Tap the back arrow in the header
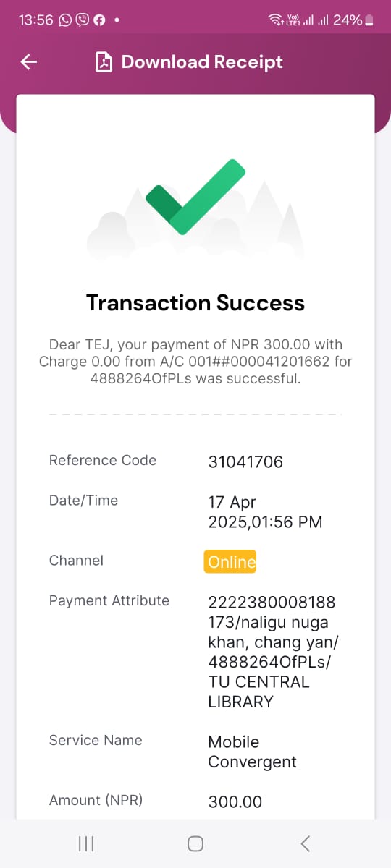The image size is (391, 868). (28, 62)
